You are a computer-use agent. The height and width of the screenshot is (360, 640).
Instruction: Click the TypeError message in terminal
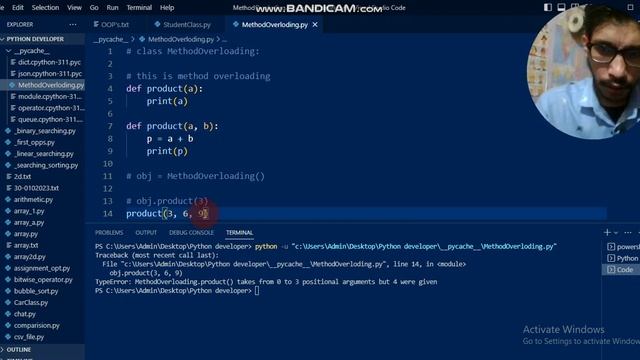click(x=266, y=282)
